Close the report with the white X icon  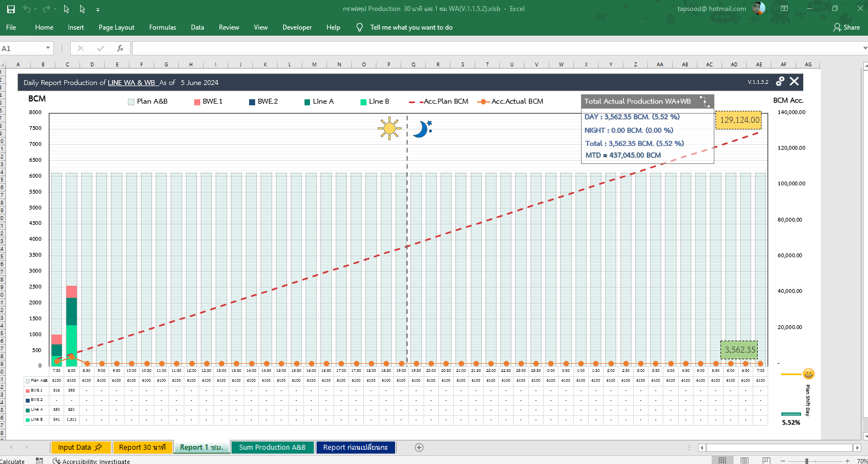point(794,82)
